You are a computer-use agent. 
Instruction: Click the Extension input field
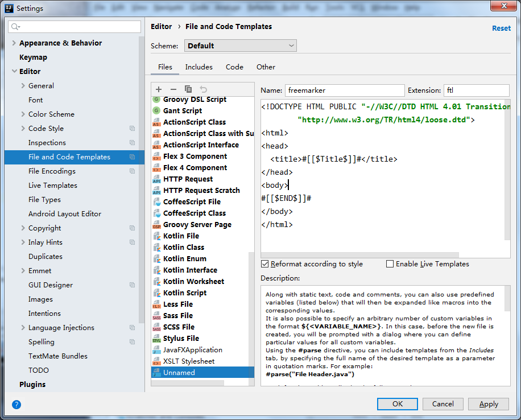point(476,90)
